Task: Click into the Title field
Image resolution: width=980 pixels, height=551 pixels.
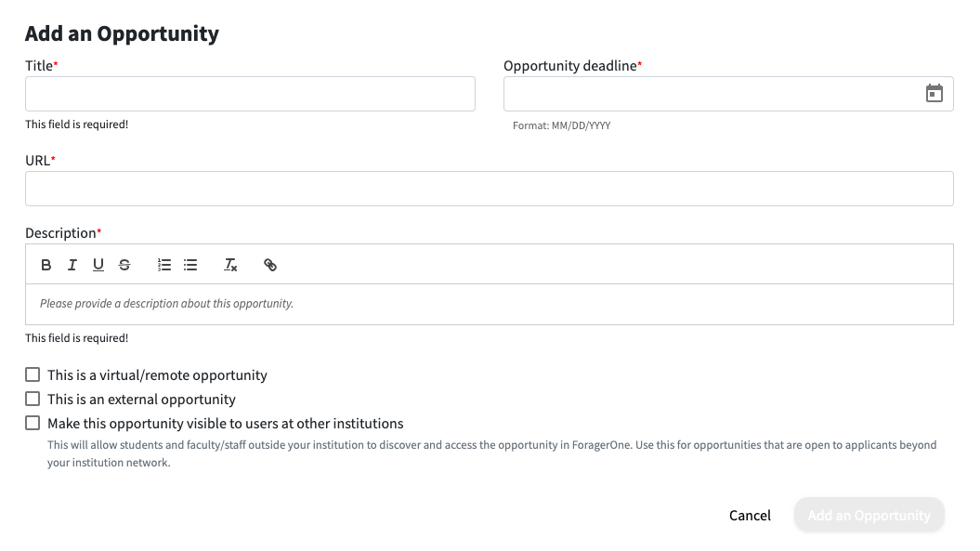Action: pos(250,94)
